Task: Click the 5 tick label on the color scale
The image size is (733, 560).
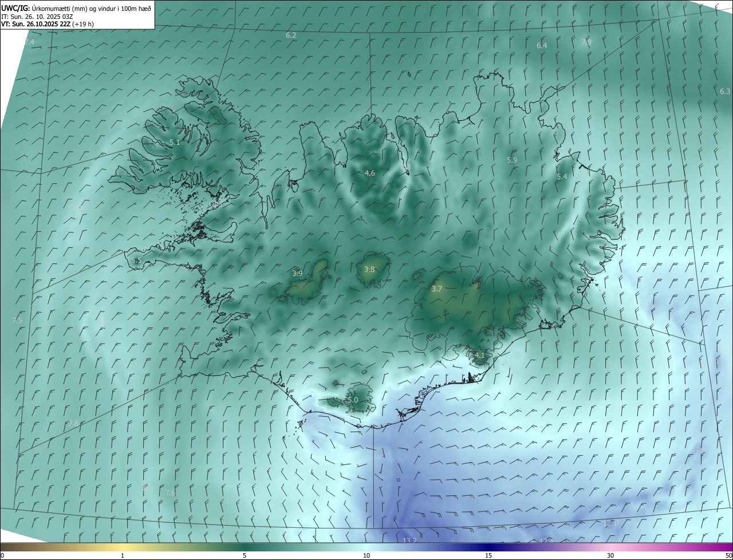Action: [x=245, y=555]
